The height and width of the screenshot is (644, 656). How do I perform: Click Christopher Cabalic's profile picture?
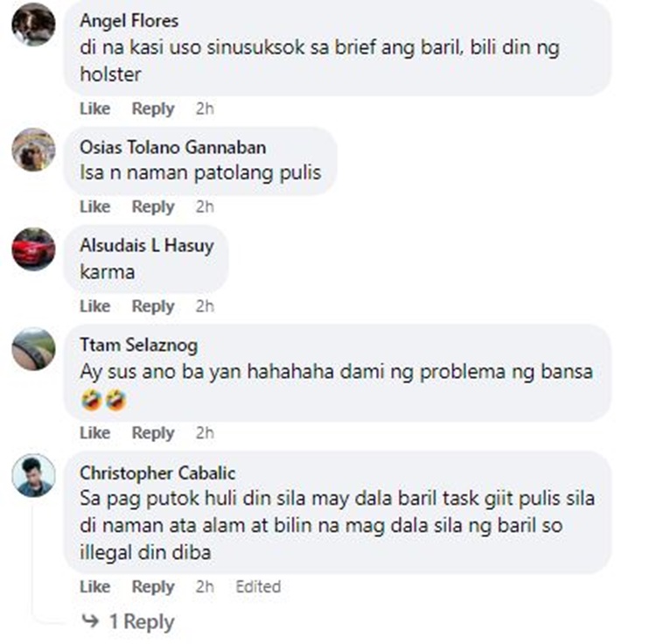pyautogui.click(x=33, y=476)
